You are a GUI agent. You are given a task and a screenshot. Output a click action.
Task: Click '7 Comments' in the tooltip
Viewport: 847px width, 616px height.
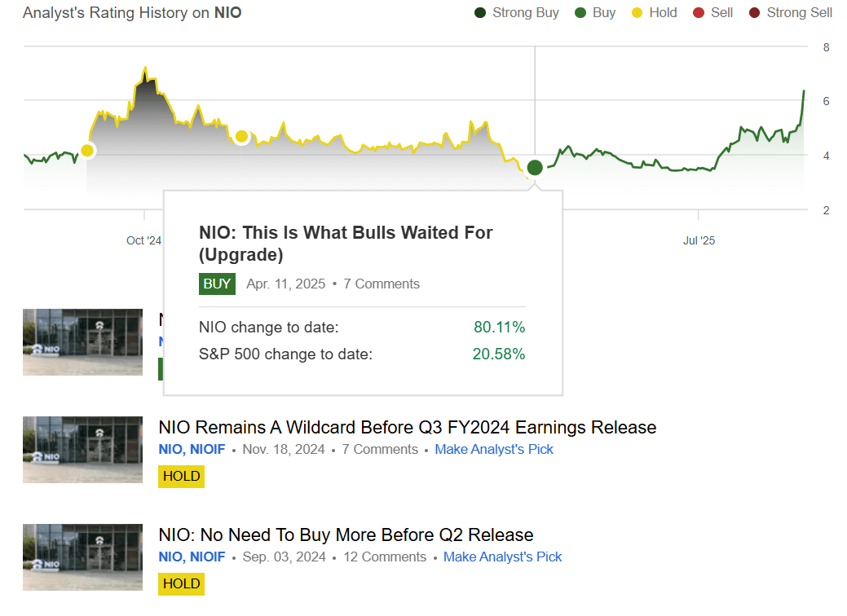(382, 284)
